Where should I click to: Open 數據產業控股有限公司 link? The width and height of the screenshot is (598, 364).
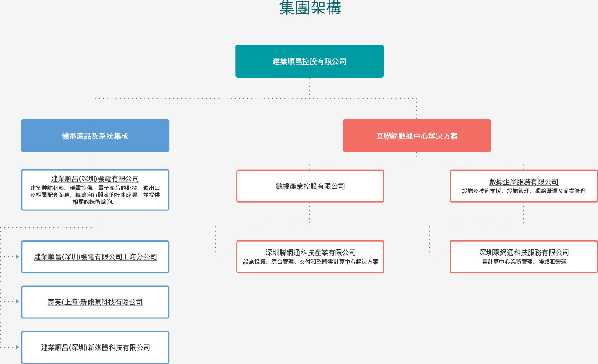[310, 186]
